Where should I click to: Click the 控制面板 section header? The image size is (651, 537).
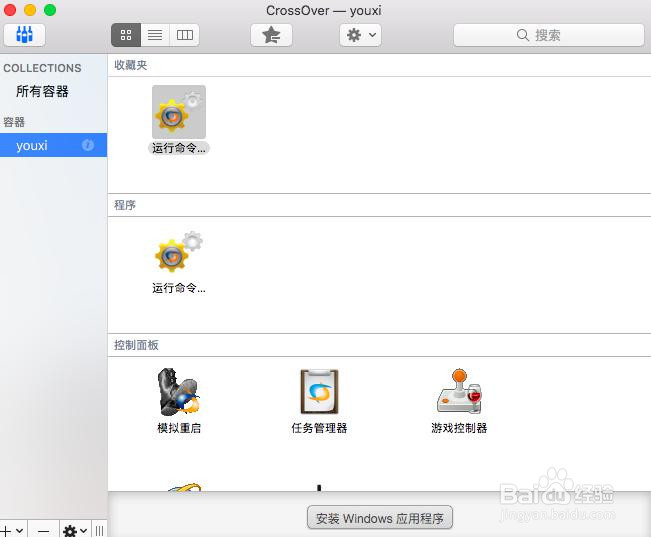[x=136, y=345]
